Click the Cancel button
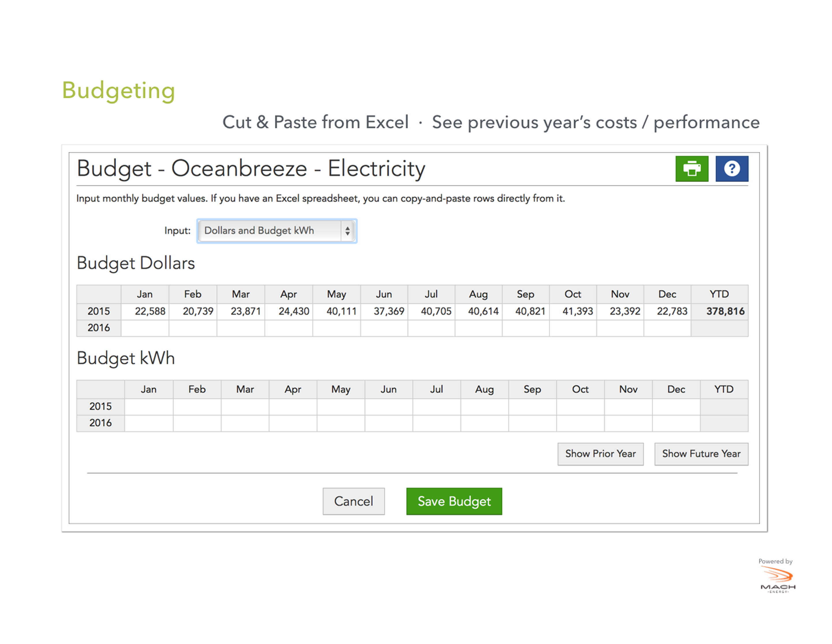The height and width of the screenshot is (644, 832). point(353,501)
